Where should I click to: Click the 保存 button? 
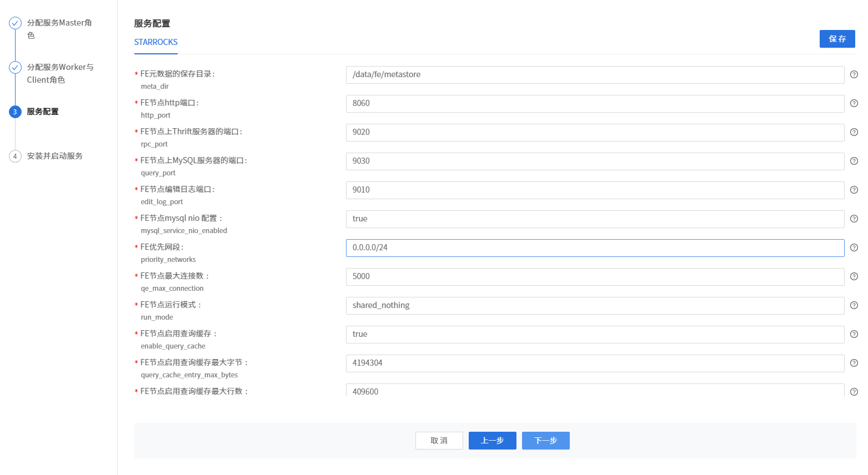tap(837, 39)
